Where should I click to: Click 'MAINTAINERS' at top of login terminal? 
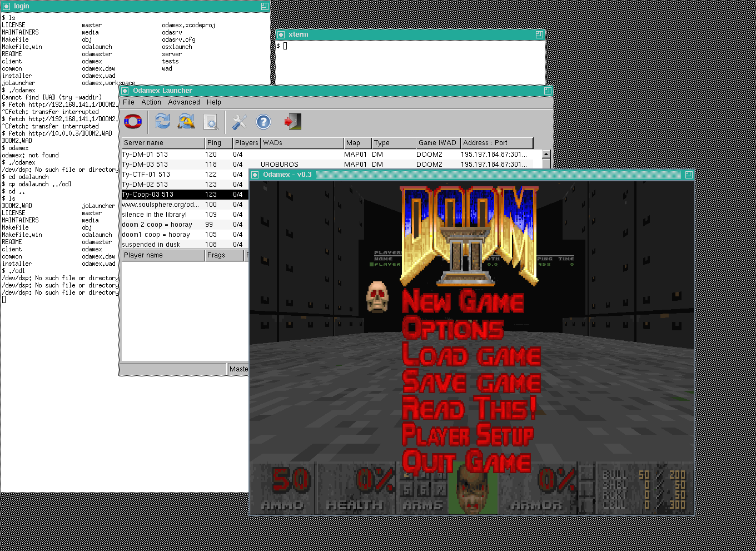(20, 33)
